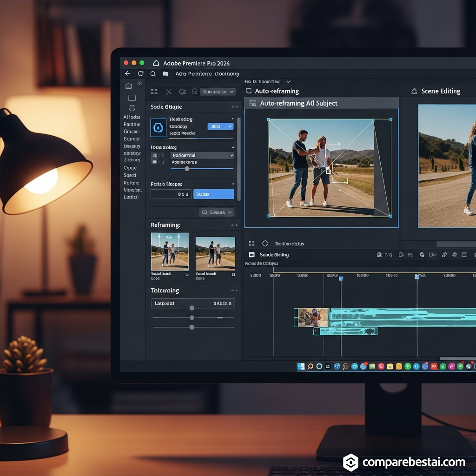
Task: Tick the checkbox under the first Reframing thumbnail
Action: click(187, 274)
